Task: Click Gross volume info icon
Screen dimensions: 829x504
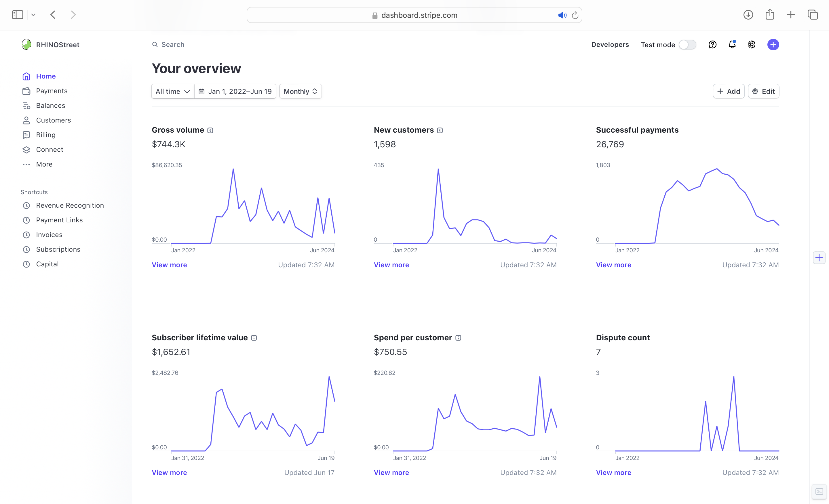Action: (x=210, y=130)
